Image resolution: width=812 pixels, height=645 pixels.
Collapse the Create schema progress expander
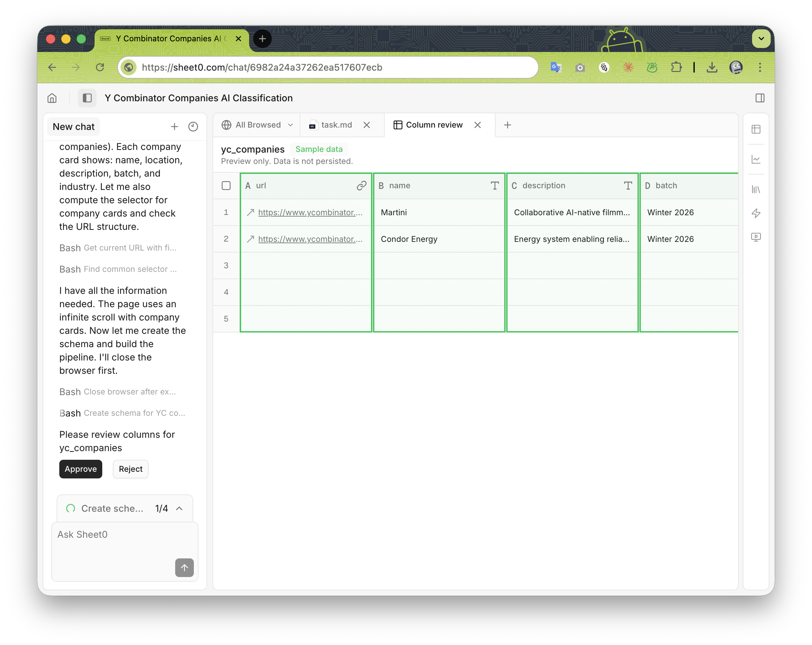tap(179, 508)
